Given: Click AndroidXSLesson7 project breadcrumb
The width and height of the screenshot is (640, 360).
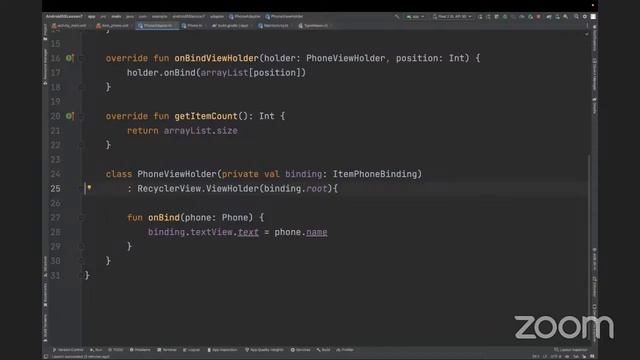Looking at the screenshot, I should point(64,17).
